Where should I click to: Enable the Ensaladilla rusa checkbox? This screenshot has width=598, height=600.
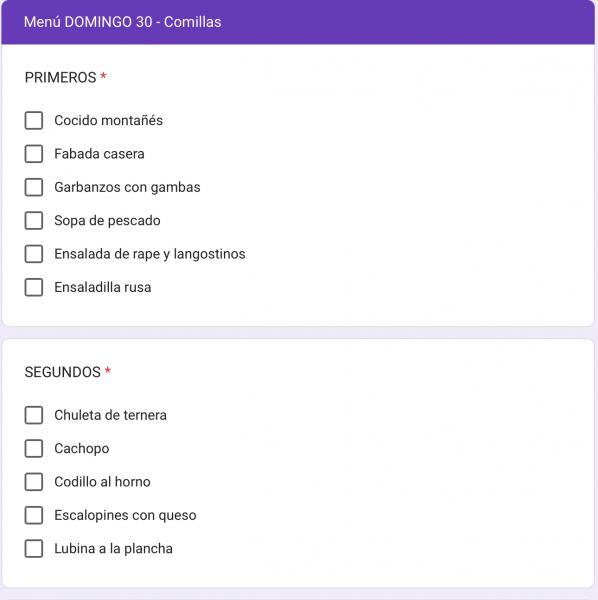pyautogui.click(x=34, y=287)
